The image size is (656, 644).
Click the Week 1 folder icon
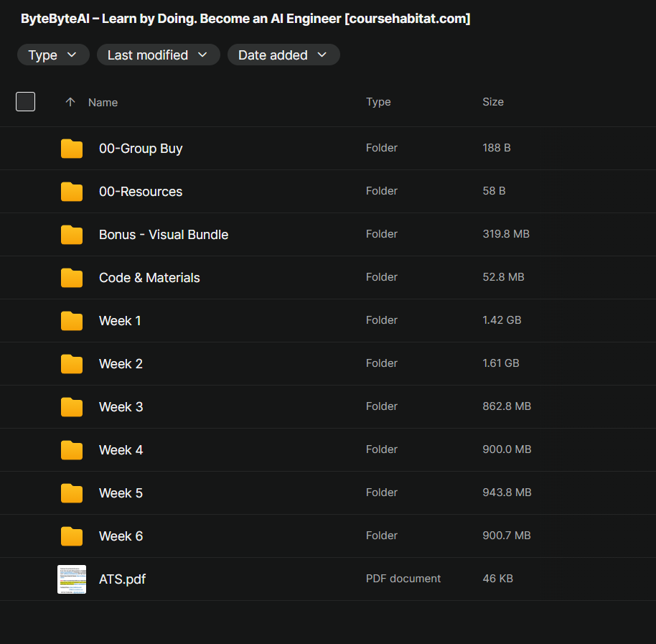coord(72,321)
